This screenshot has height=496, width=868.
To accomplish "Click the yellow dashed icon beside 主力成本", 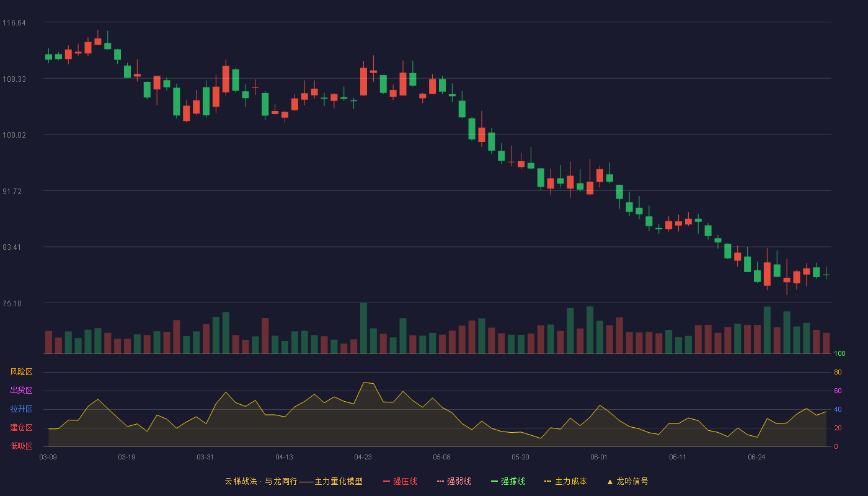I will pyautogui.click(x=548, y=481).
